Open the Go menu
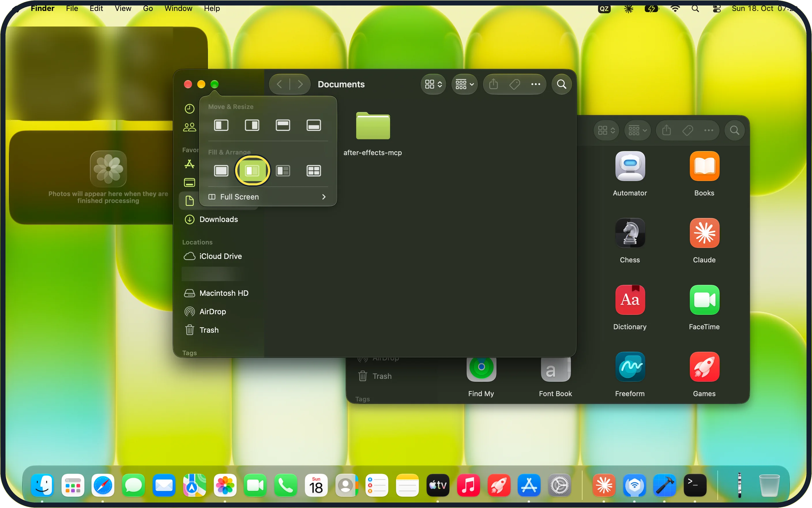The height and width of the screenshot is (508, 812). click(148, 8)
